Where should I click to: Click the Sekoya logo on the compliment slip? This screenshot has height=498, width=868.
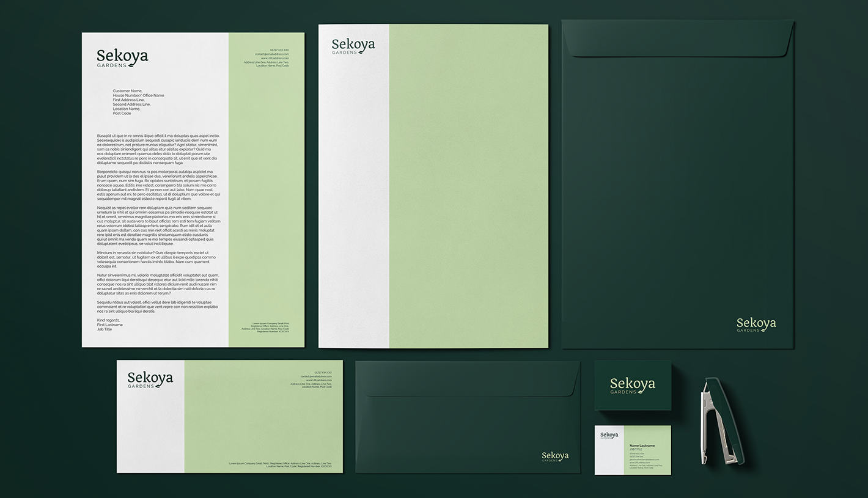pos(150,380)
